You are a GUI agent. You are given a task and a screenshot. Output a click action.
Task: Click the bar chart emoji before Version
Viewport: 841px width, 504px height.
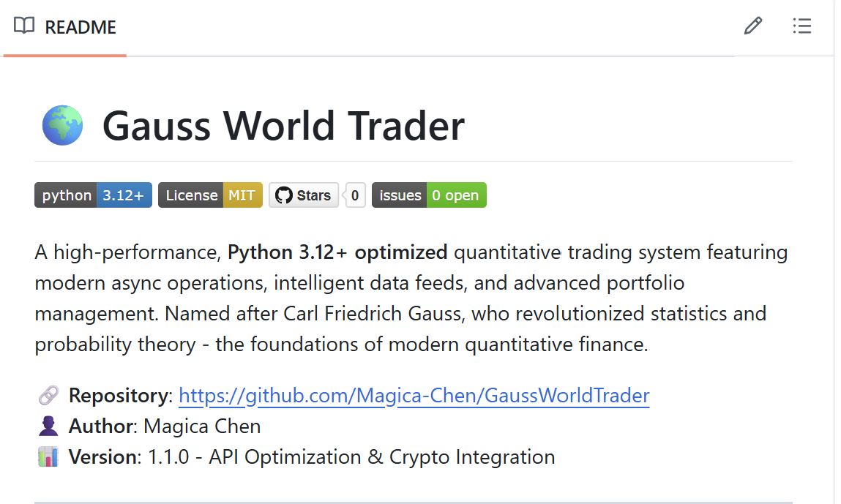tap(48, 457)
